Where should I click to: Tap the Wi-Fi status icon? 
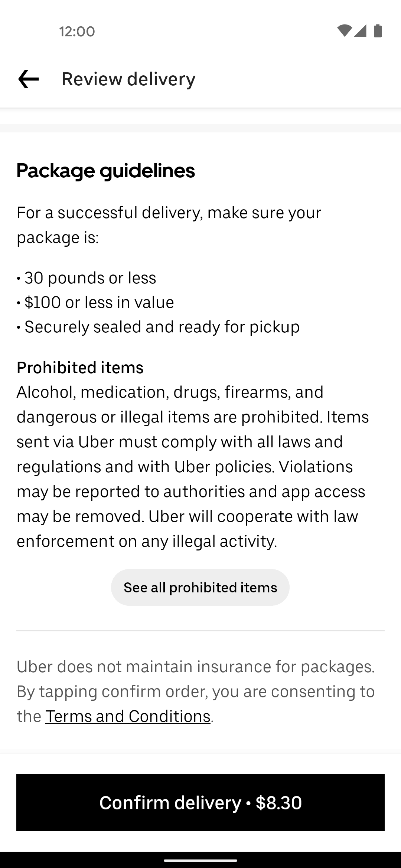click(x=344, y=31)
